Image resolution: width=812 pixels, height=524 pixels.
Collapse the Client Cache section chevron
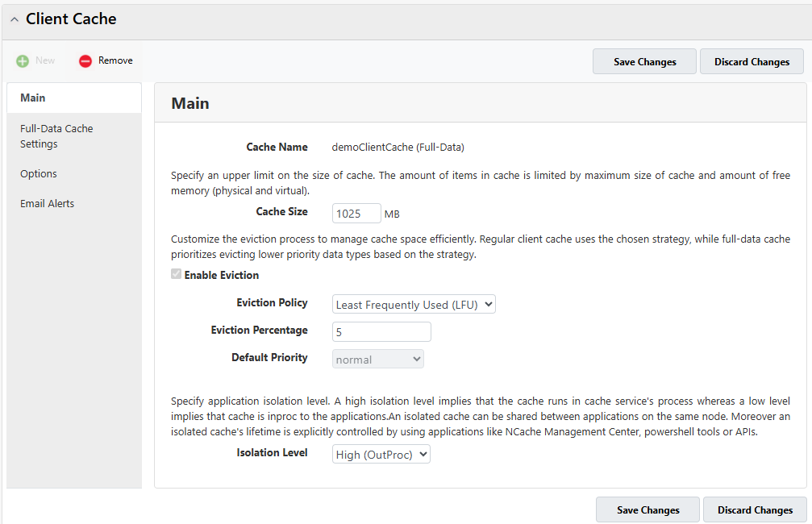pos(15,19)
